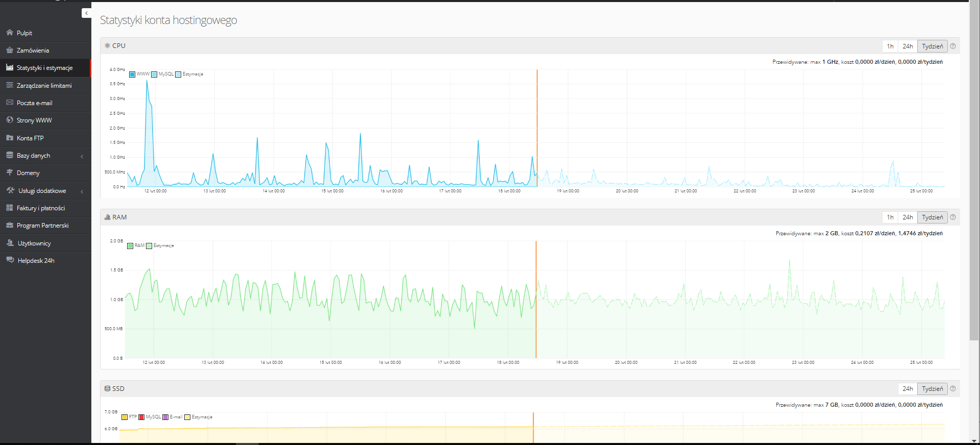Click the Helpdesk 24h chat icon

(10, 260)
